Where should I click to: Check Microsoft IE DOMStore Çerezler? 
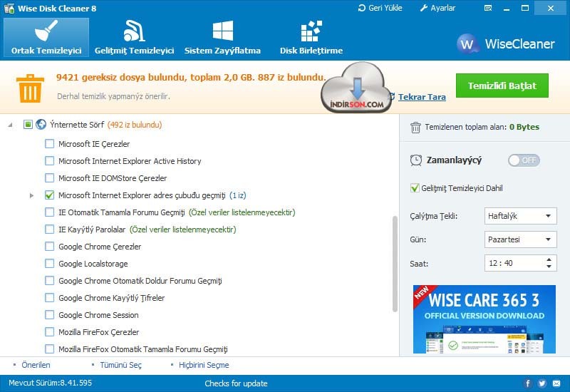click(49, 177)
